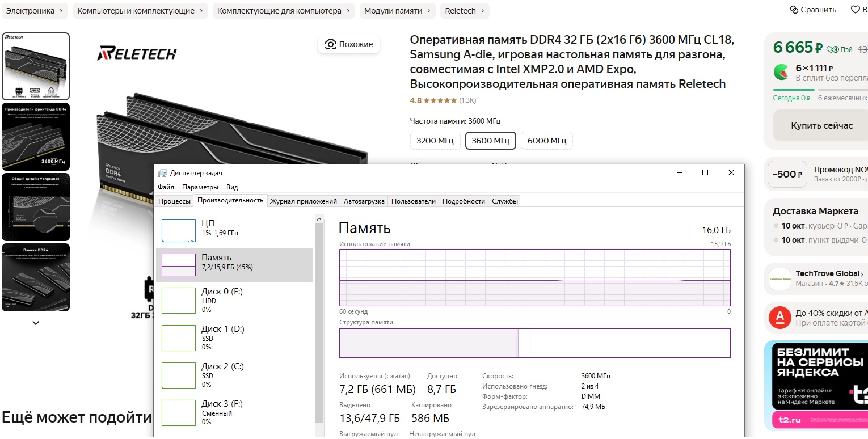
Task: Click the 6 665 ₽ price
Action: [x=798, y=48]
